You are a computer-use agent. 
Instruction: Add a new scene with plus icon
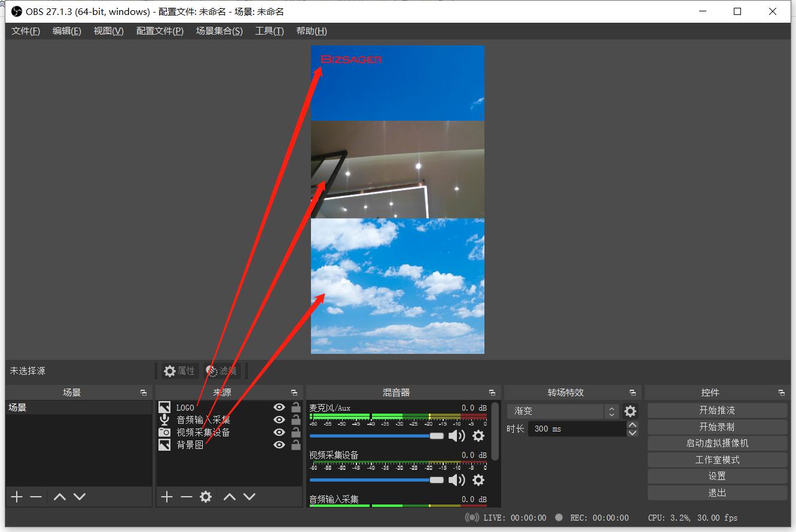click(17, 497)
